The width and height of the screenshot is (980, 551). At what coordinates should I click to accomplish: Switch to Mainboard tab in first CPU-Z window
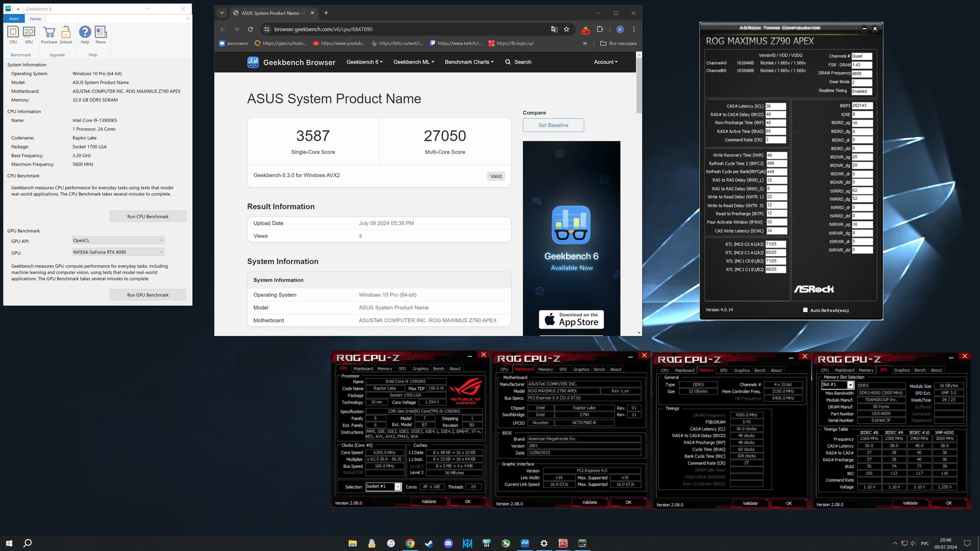click(363, 368)
